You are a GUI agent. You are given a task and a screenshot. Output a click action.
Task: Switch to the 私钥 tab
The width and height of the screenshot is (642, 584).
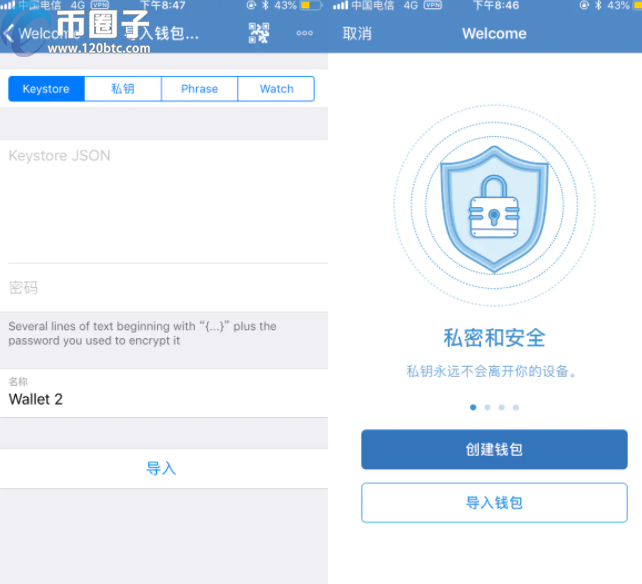(122, 89)
